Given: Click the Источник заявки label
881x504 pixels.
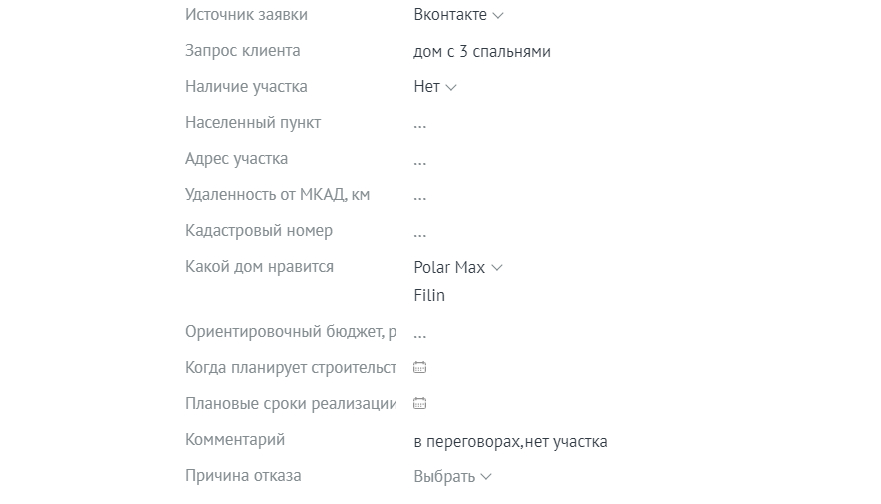Looking at the screenshot, I should (246, 15).
